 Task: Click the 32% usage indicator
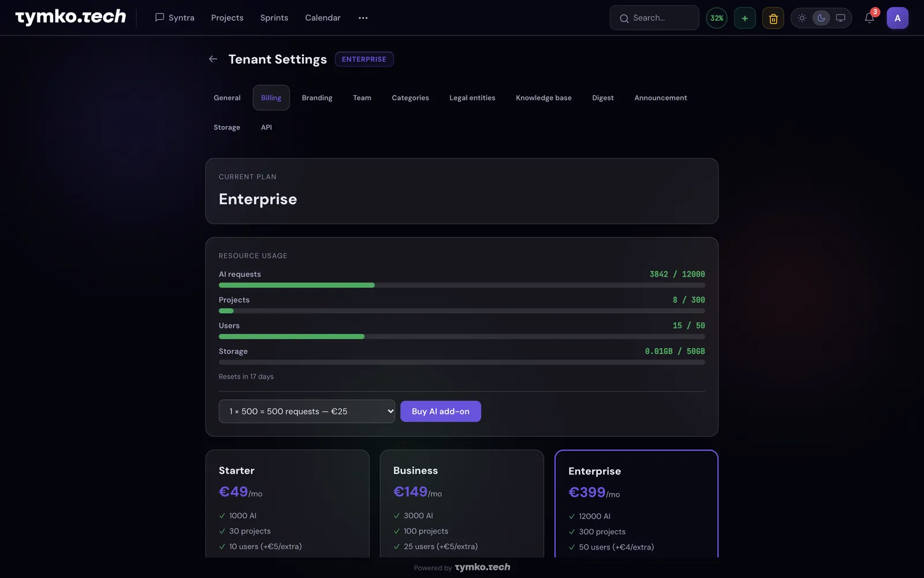(x=717, y=18)
